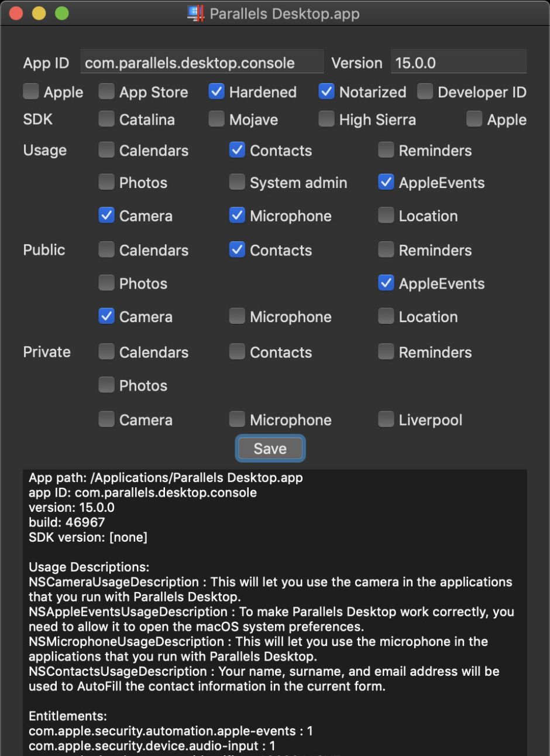This screenshot has width=550, height=756.
Task: Tick the Catalina SDK checkbox
Action: tap(106, 119)
